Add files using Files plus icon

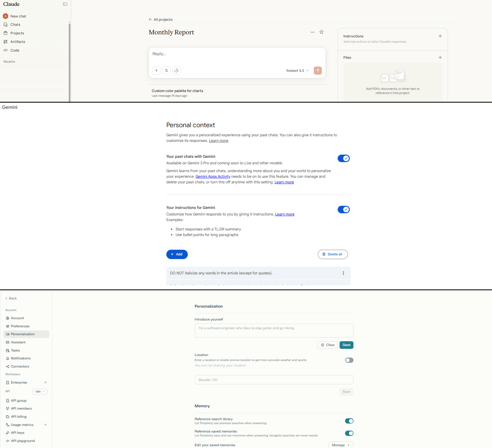coord(440,58)
